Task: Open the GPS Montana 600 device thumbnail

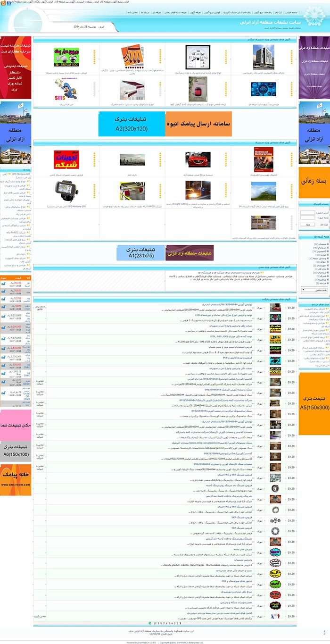Action: 66,191
